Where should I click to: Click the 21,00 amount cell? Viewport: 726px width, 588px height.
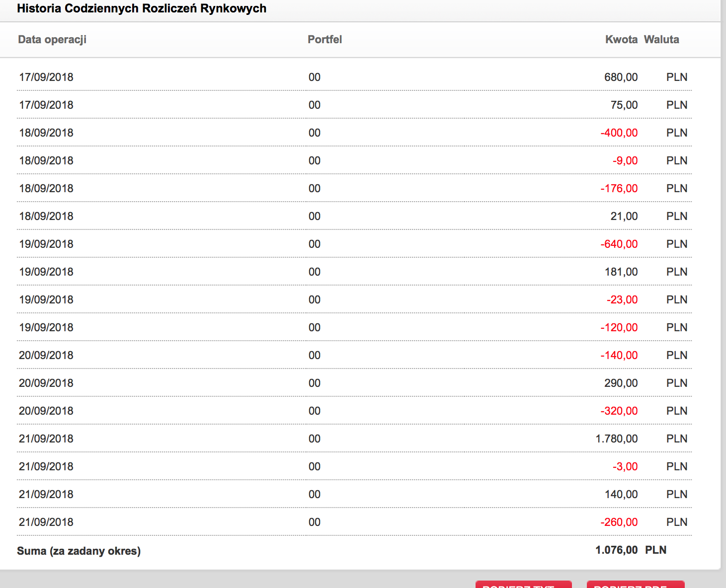[624, 217]
